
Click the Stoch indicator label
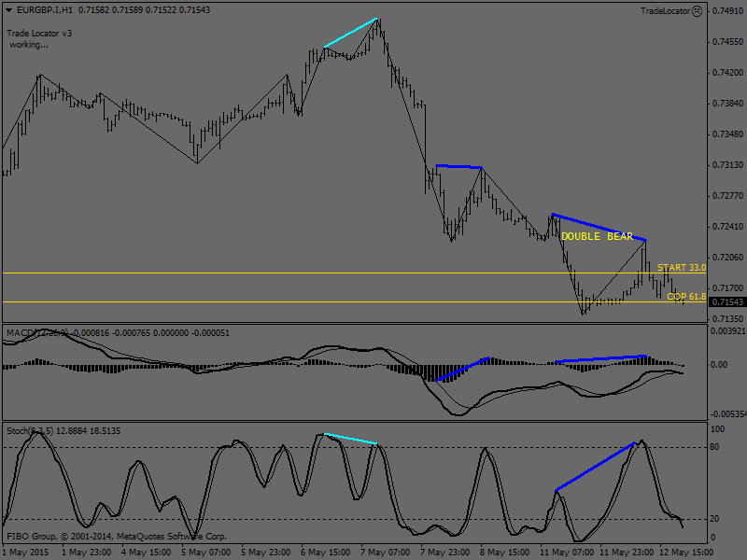[x=19, y=430]
